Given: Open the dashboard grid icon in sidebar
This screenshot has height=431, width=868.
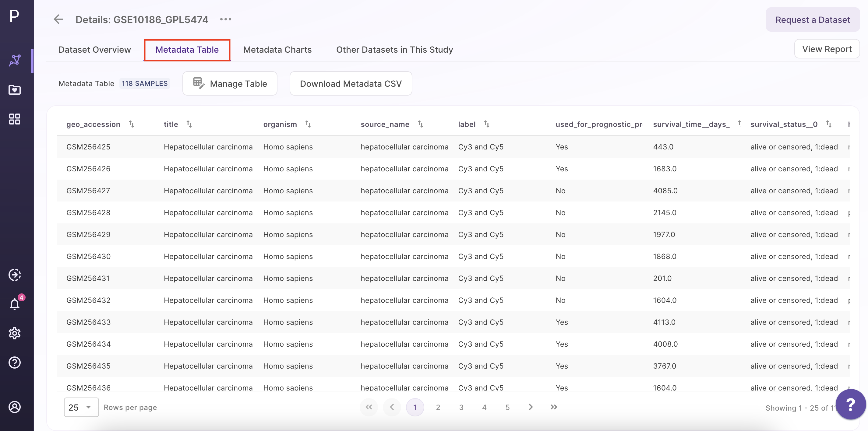Looking at the screenshot, I should 15,119.
